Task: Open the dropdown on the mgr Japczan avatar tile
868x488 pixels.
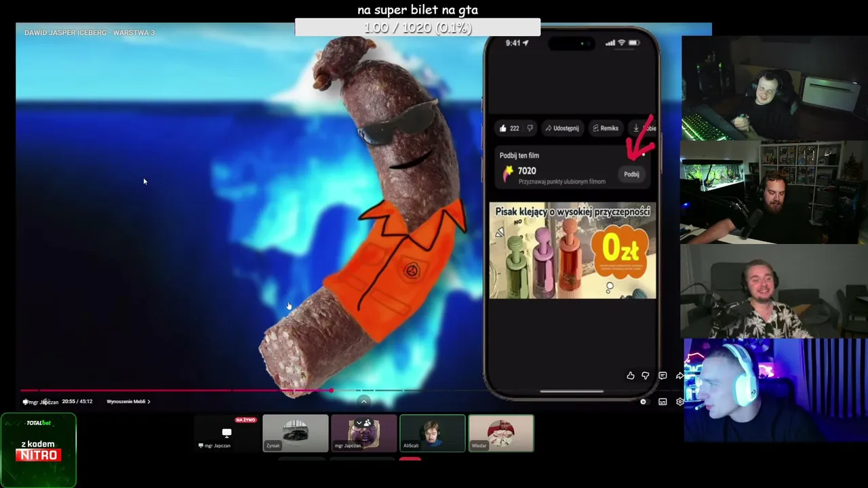Action: (x=359, y=423)
